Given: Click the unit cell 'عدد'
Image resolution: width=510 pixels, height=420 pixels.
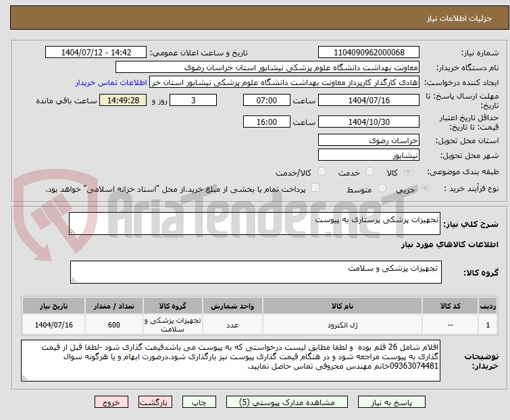Looking at the screenshot, I should pyautogui.click(x=232, y=324).
